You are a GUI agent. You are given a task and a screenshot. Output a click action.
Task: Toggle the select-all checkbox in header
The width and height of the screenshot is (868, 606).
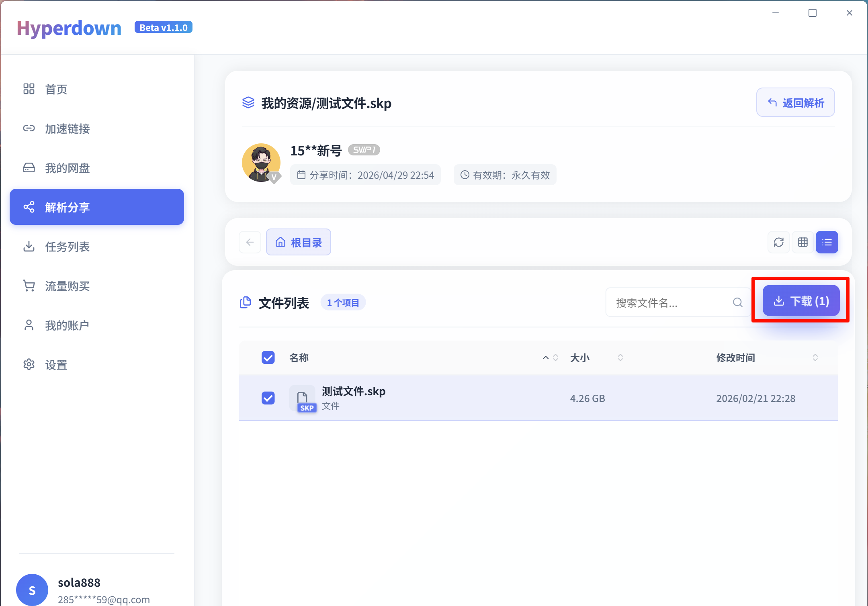click(x=268, y=357)
